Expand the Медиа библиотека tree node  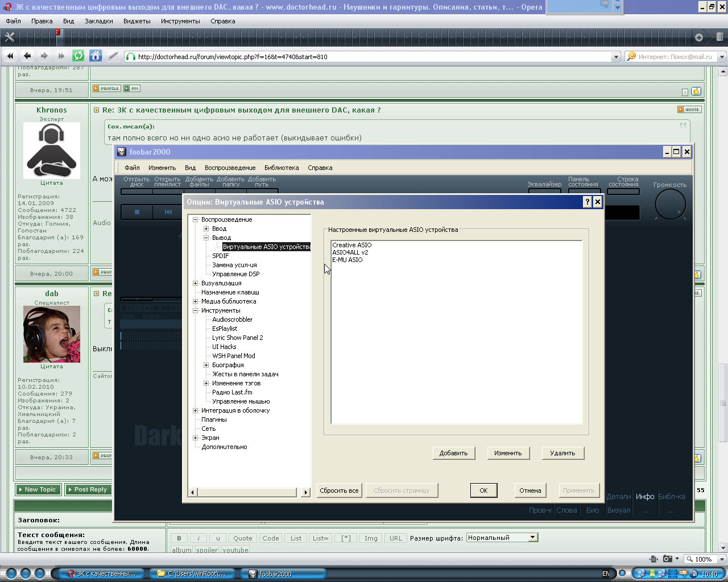coord(195,301)
